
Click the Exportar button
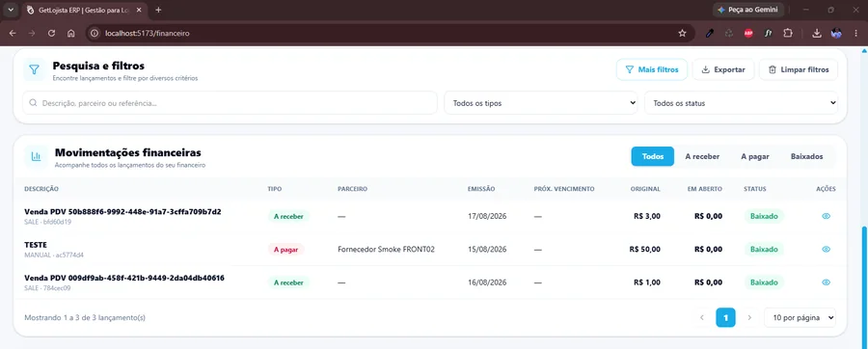[723, 69]
